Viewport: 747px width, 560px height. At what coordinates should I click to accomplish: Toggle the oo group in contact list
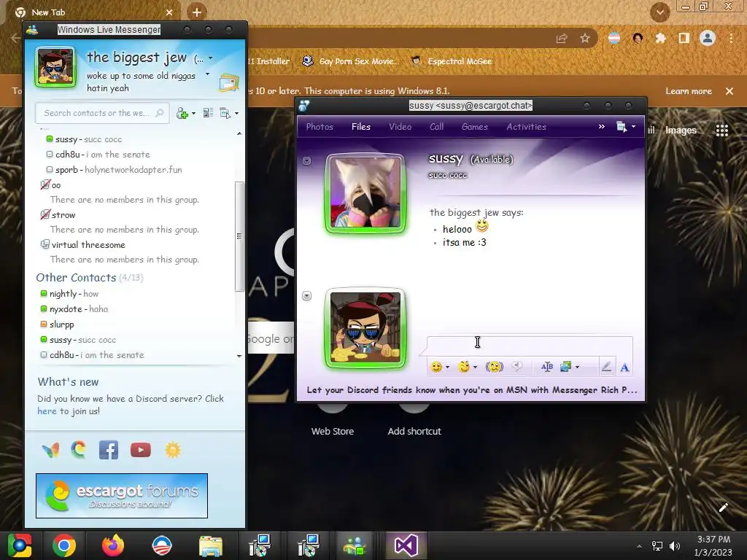[x=45, y=184]
